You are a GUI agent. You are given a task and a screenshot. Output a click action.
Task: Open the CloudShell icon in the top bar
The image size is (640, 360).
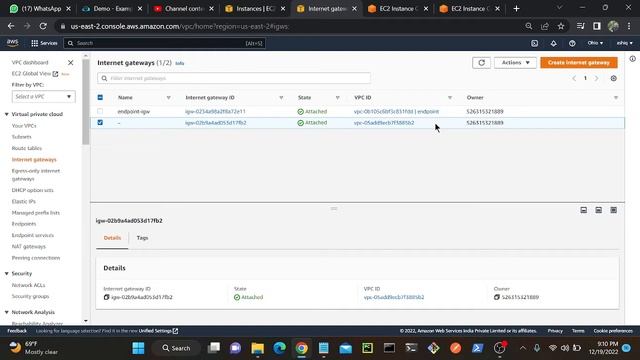pos(534,43)
